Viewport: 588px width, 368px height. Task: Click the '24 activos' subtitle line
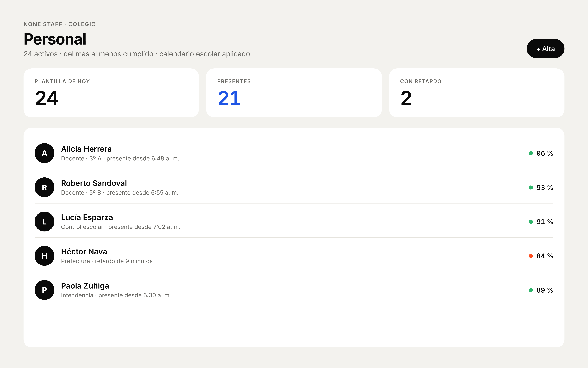point(137,54)
